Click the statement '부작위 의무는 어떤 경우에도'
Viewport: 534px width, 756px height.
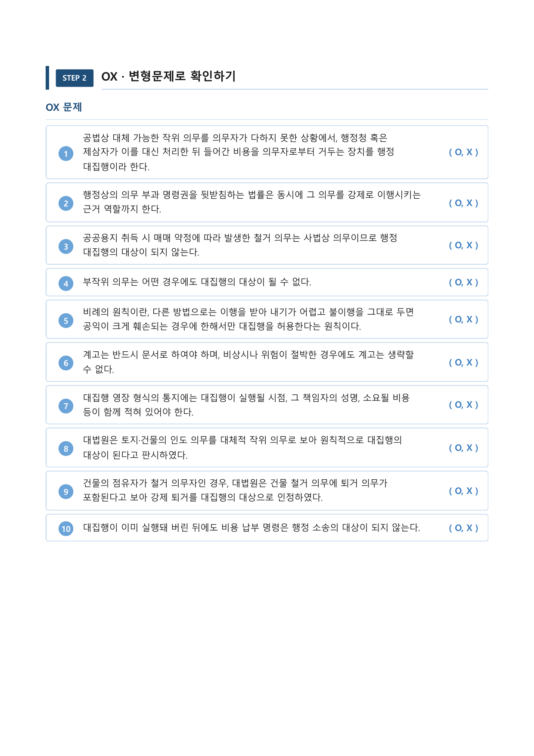[197, 282]
